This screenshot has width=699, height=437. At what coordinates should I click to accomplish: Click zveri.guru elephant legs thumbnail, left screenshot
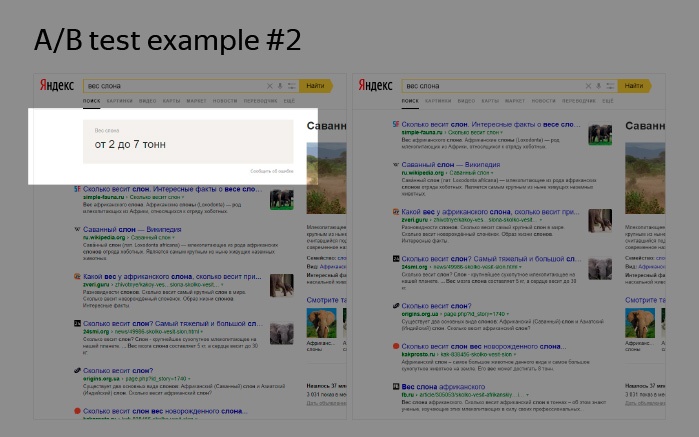[x=282, y=285]
